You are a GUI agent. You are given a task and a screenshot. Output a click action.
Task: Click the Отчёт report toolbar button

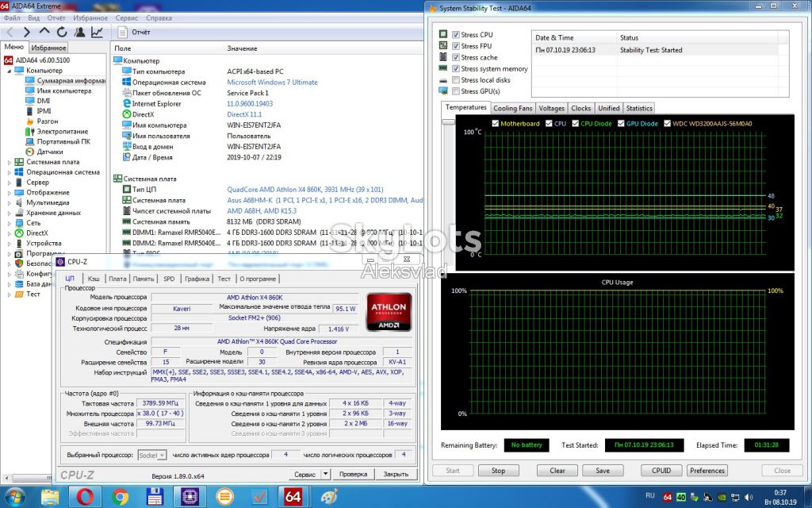pos(134,32)
